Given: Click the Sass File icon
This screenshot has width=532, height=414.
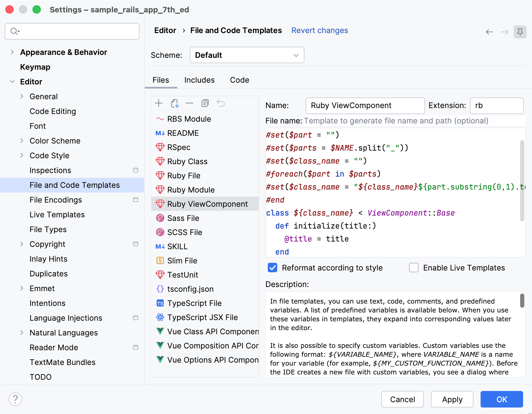Looking at the screenshot, I should point(160,218).
